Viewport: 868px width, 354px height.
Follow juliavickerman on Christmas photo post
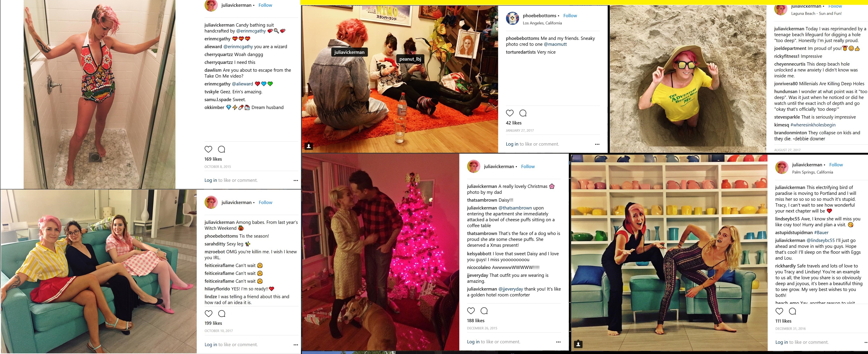tap(528, 166)
